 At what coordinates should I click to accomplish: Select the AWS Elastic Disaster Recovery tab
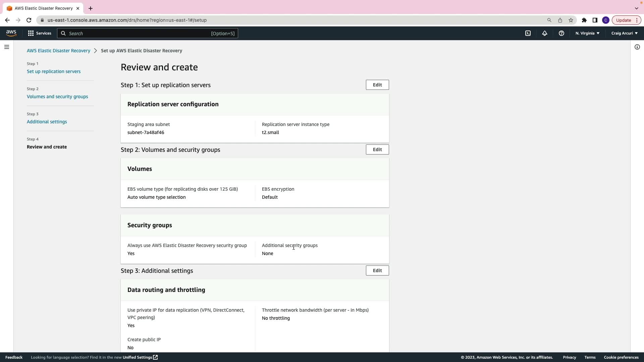[43, 8]
